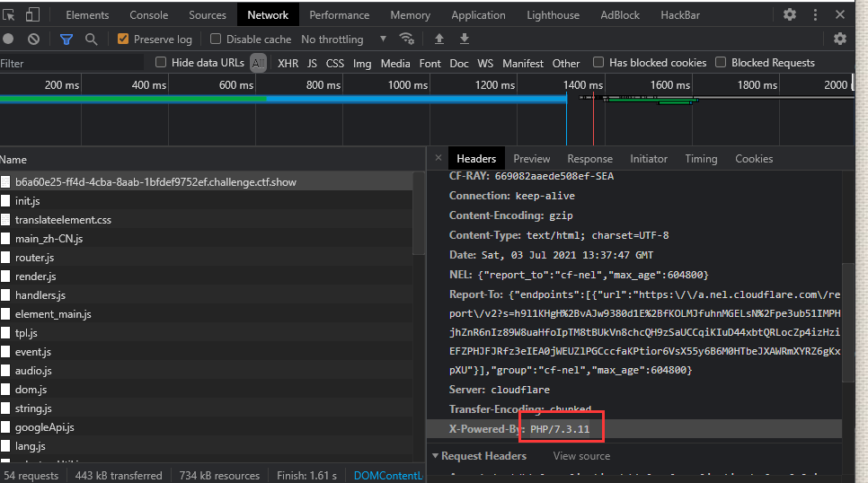
Task: Check Blocked Requests filter
Action: click(721, 62)
